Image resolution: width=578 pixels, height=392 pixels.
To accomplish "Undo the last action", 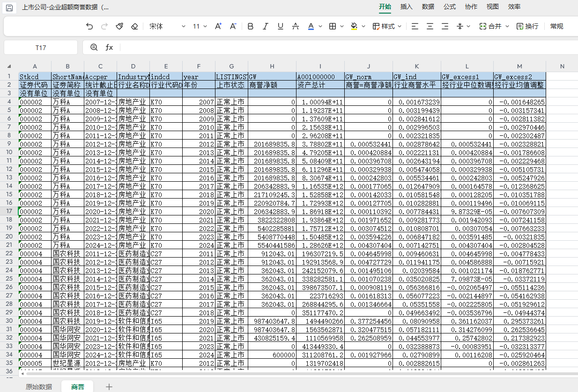I will 89,26.
